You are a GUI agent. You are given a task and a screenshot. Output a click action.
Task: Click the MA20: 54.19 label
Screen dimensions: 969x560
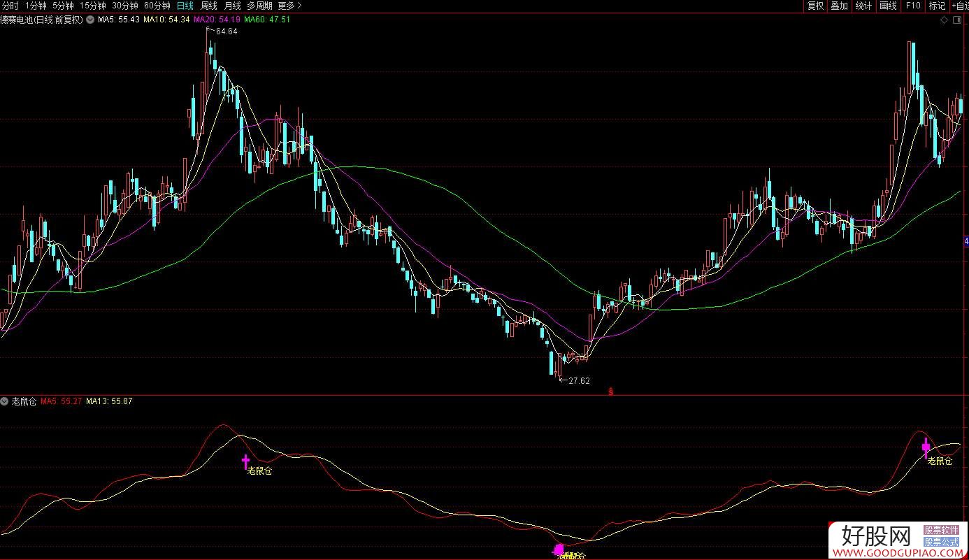click(217, 20)
